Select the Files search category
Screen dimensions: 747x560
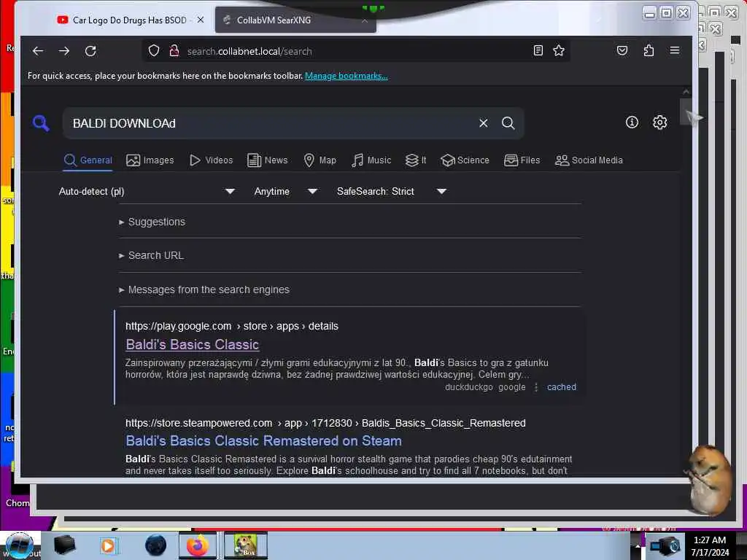tap(522, 160)
